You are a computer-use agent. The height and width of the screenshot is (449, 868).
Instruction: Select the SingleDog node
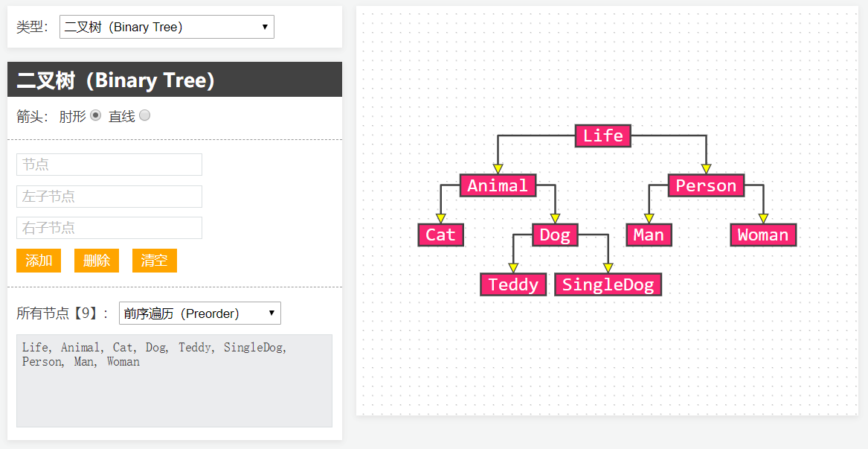pos(608,284)
